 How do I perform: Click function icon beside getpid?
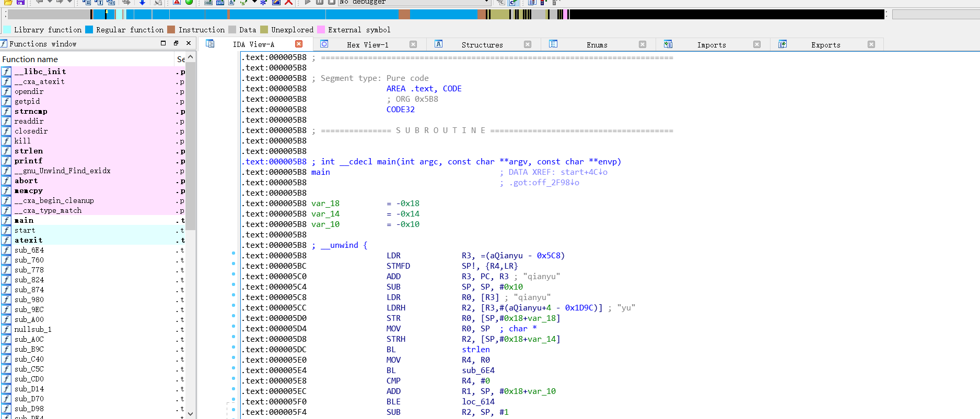[x=6, y=101]
